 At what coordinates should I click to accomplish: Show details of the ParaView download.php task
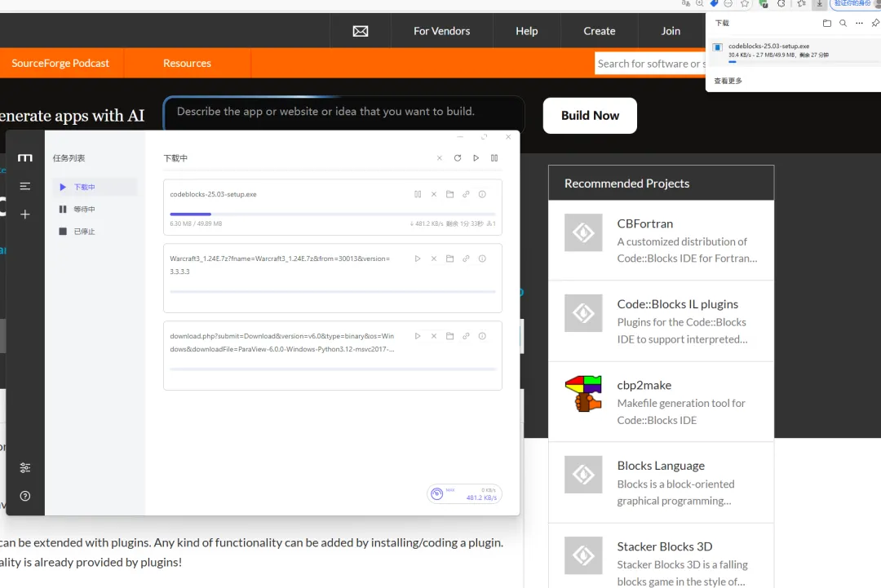[482, 336]
